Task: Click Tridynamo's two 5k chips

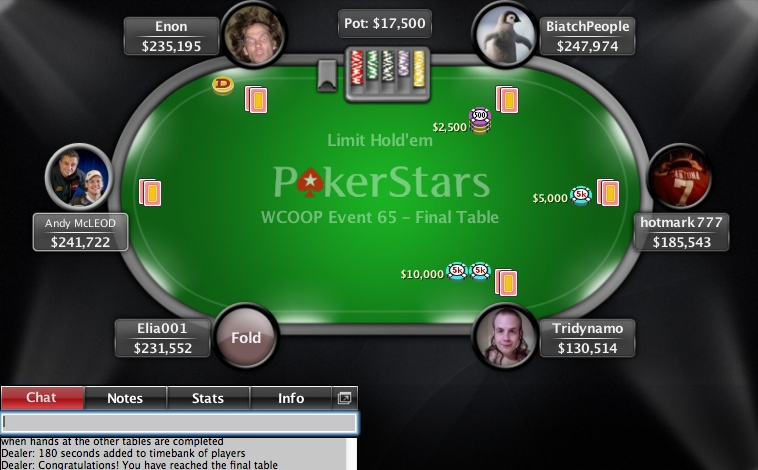Action: [x=468, y=272]
